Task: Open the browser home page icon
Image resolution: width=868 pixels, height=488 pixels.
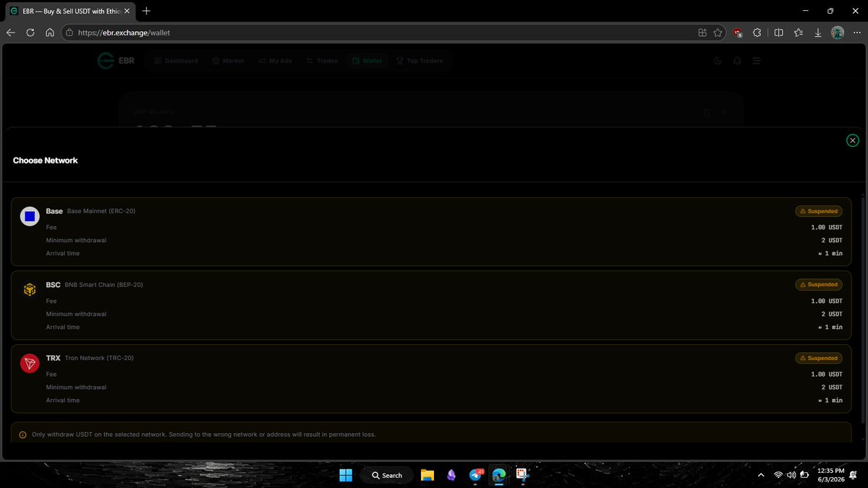Action: 50,33
